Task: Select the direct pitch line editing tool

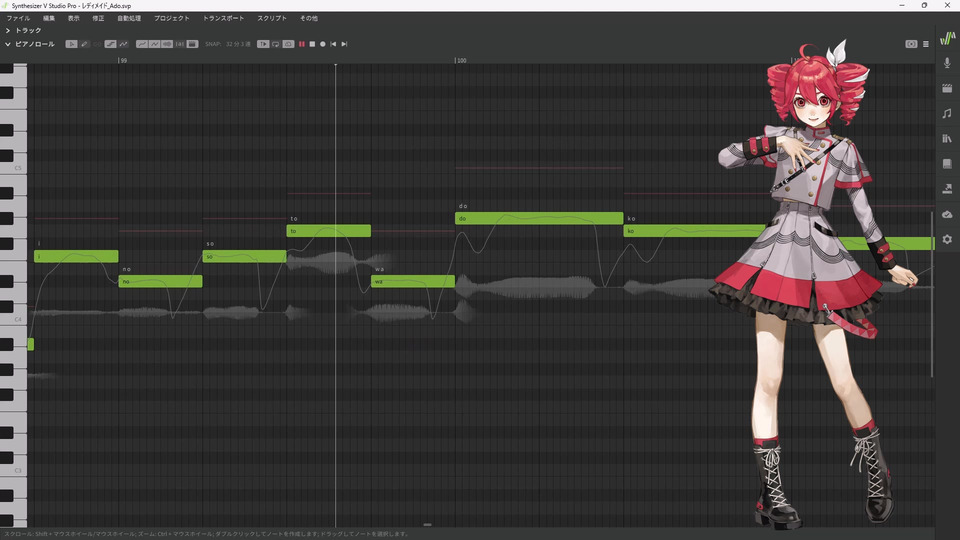Action: point(110,44)
